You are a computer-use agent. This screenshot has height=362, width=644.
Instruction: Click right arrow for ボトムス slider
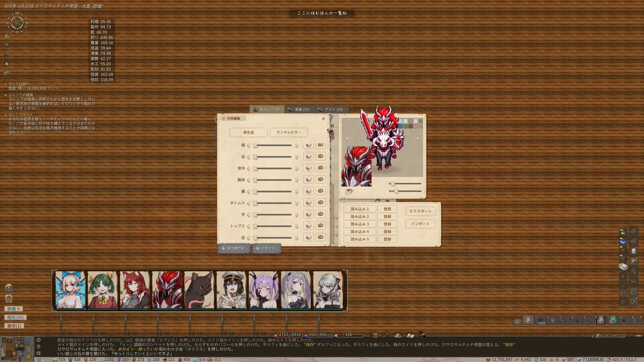coord(297,203)
